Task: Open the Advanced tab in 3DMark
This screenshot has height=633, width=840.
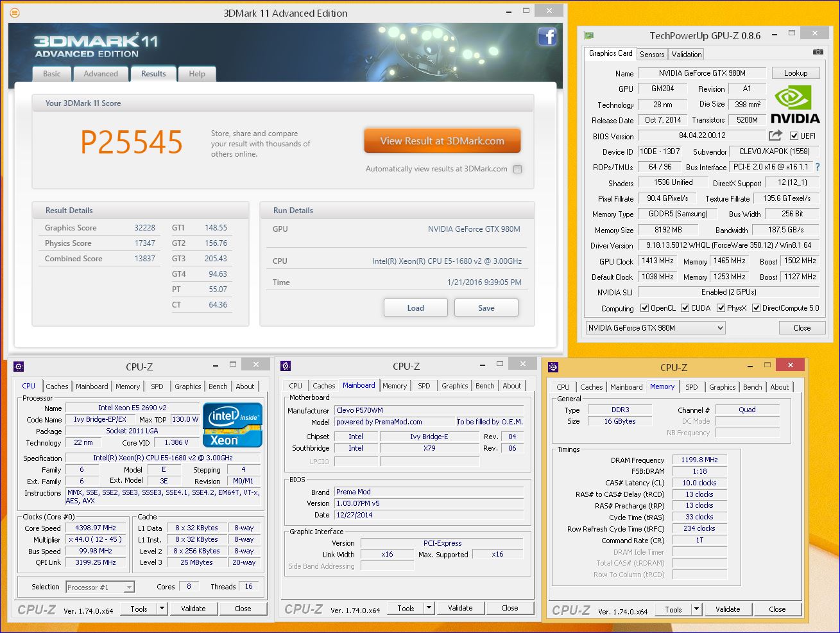Action: 101,74
